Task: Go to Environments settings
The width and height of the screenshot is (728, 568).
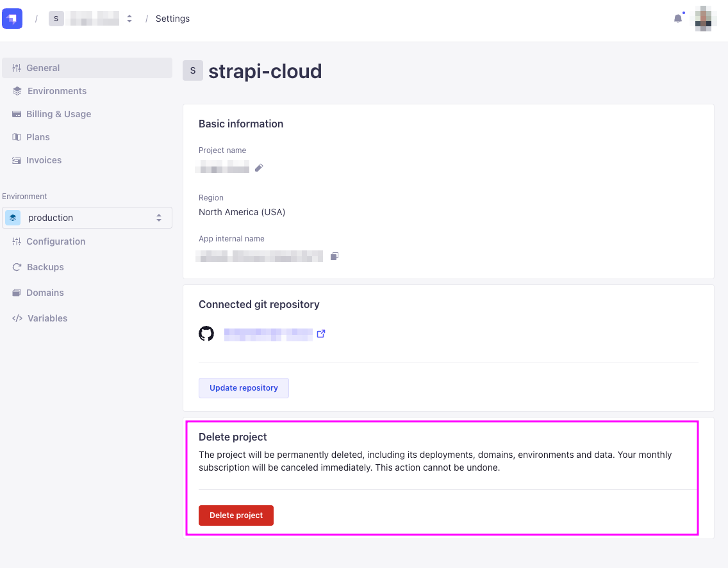Action: coord(56,91)
